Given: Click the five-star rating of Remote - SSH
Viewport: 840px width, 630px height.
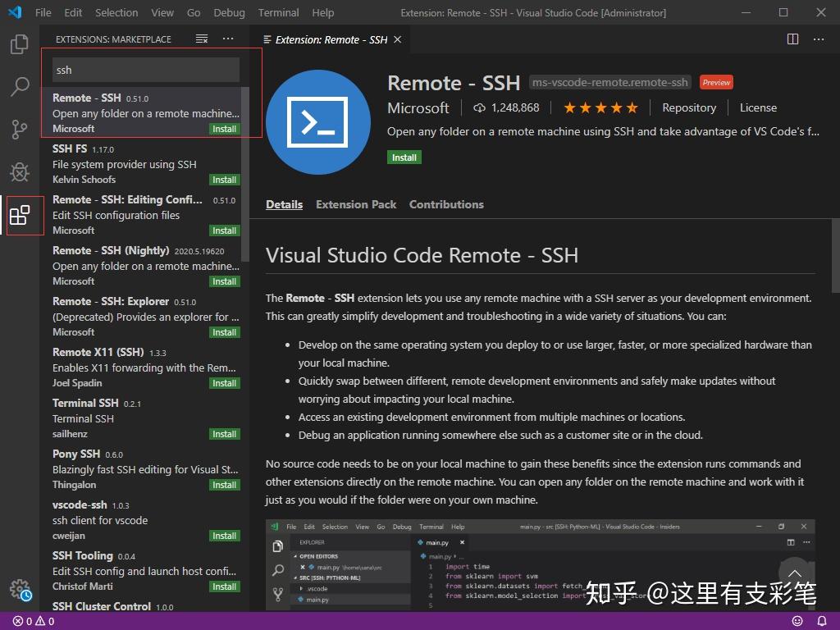Looking at the screenshot, I should pos(600,107).
